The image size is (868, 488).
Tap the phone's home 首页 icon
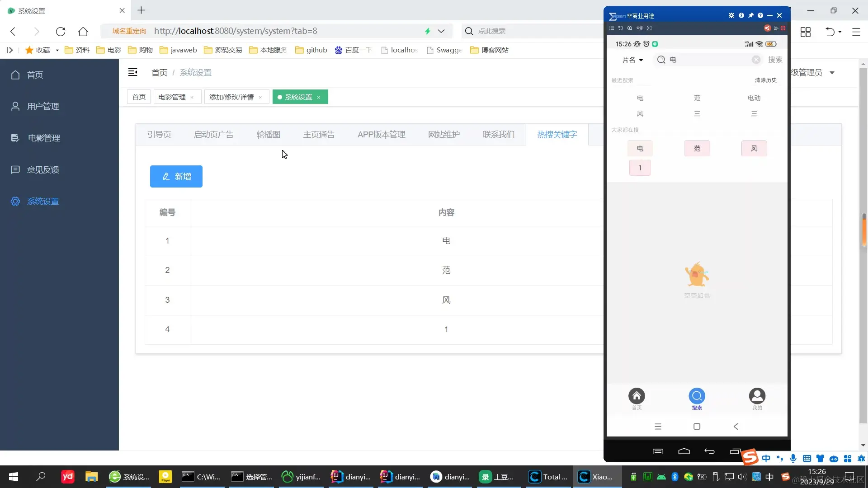637,396
